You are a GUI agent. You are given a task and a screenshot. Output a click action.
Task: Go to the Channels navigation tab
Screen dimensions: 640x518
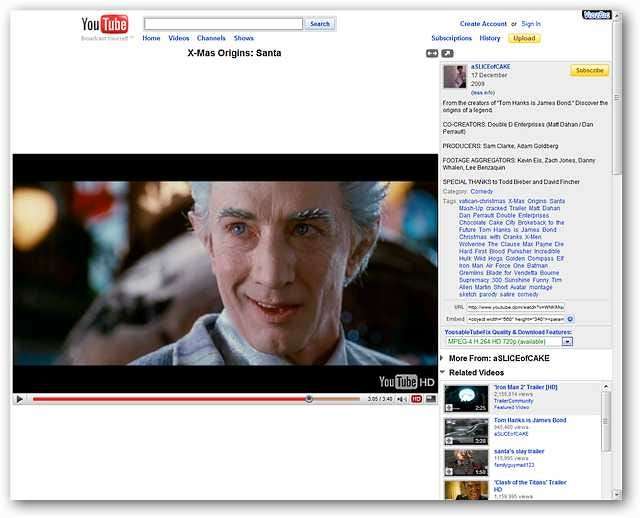(x=211, y=38)
